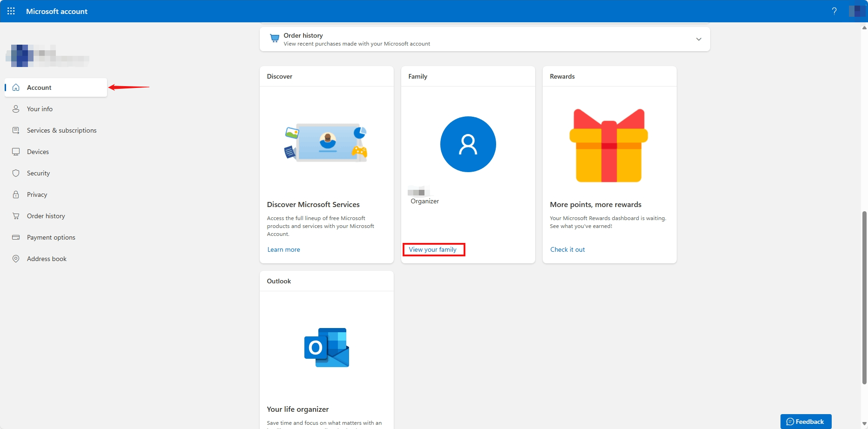Screen dimensions: 868x429
Task: Click the Discover card header
Action: pyautogui.click(x=280, y=76)
